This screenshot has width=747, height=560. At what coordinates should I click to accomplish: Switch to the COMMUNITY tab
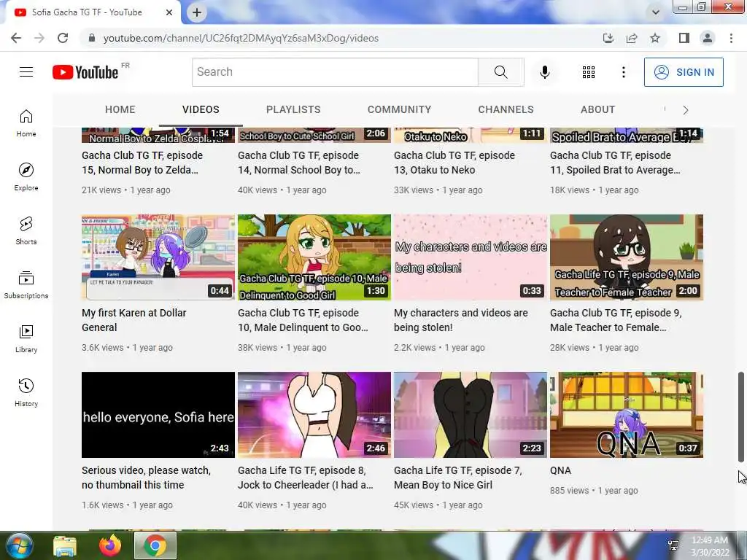click(x=399, y=109)
